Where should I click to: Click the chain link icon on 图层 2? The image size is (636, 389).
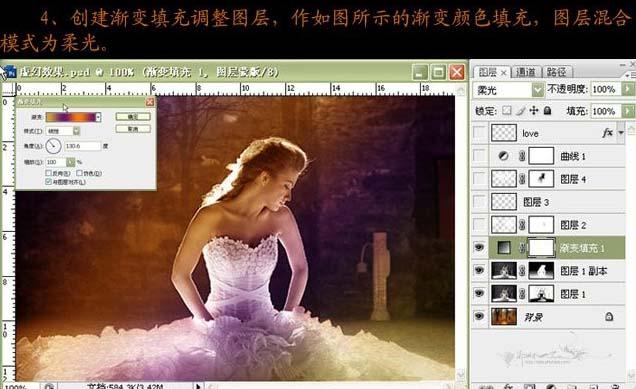click(x=522, y=225)
